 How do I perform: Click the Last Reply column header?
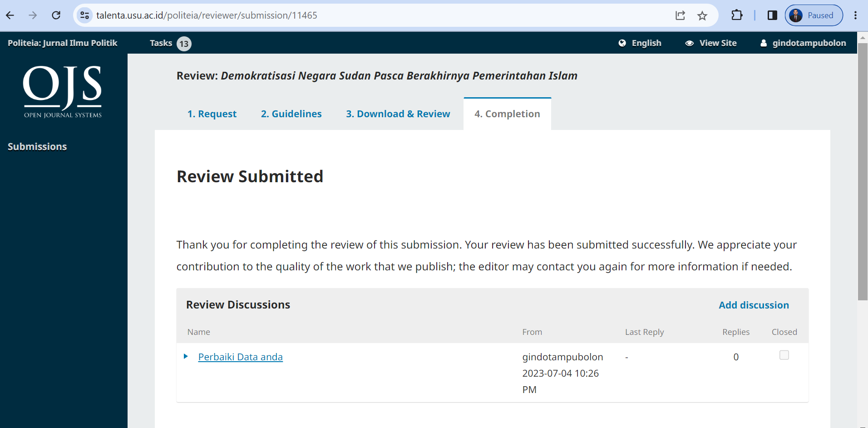click(x=645, y=332)
